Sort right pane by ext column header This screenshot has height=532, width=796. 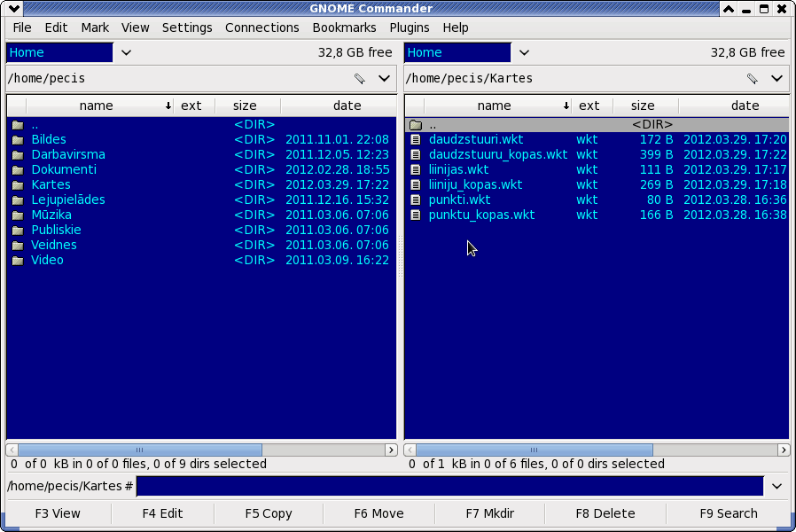coord(592,106)
